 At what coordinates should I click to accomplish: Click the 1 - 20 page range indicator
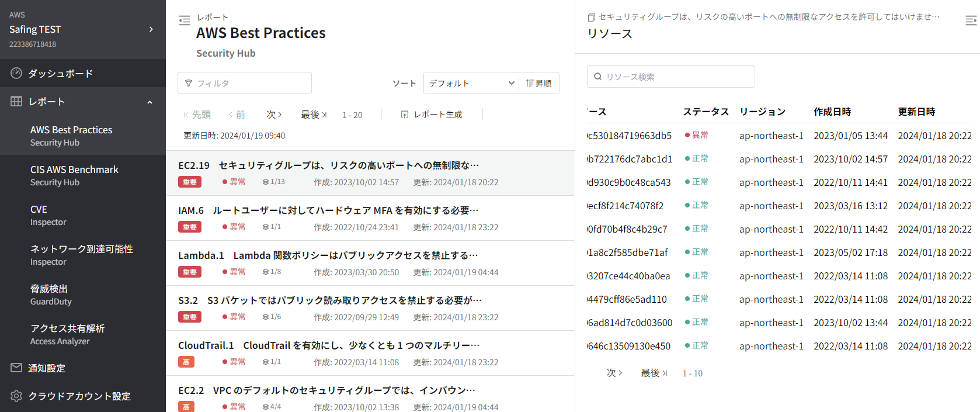click(x=352, y=115)
